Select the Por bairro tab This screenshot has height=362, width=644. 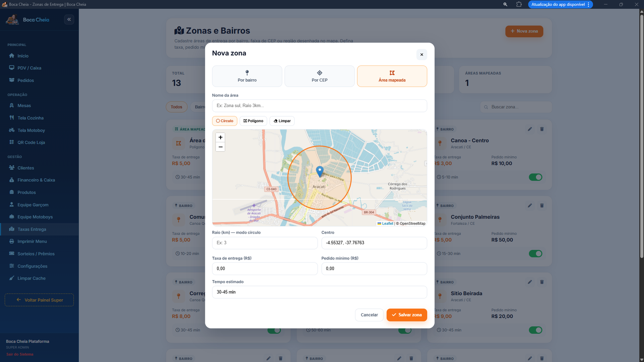[247, 76]
